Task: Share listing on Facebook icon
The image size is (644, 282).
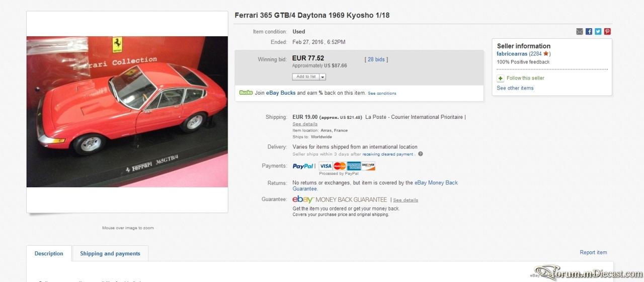Action: [x=589, y=31]
